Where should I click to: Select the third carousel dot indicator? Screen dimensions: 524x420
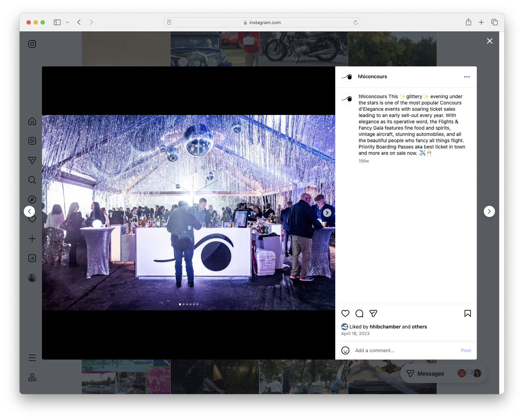pyautogui.click(x=187, y=304)
